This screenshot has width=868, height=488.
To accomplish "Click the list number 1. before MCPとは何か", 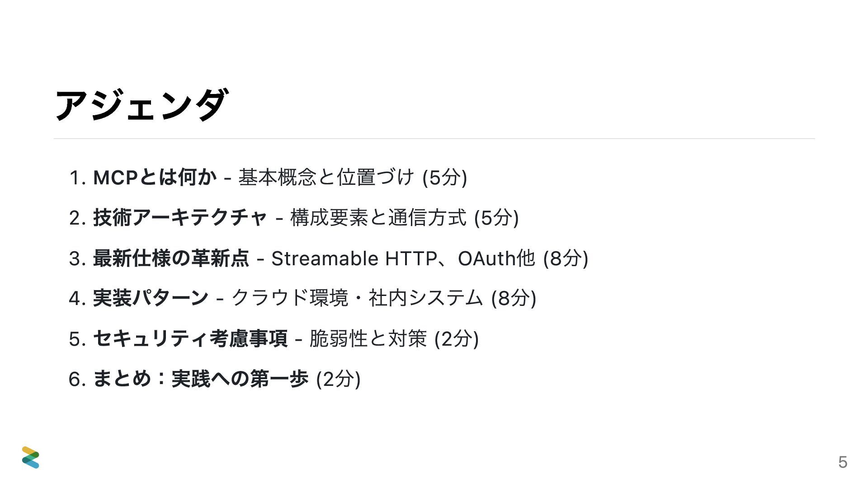I will [x=77, y=178].
